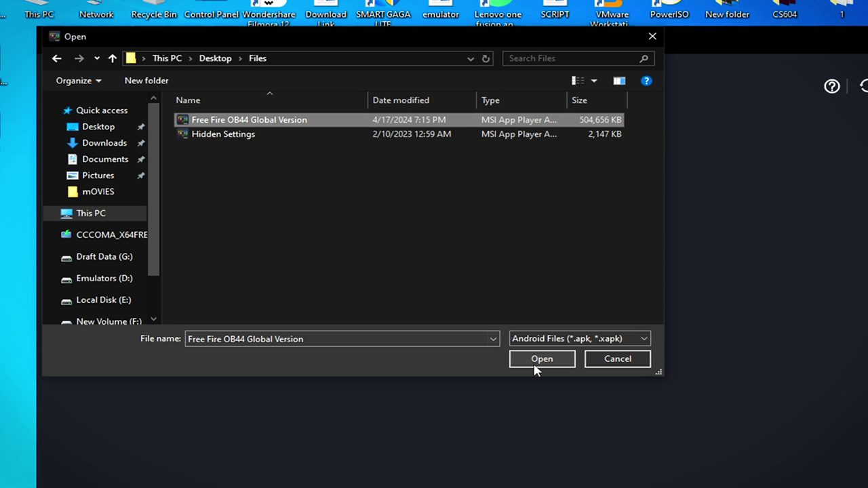Viewport: 868px width, 488px height.
Task: Close the Open dialog
Action: (652, 37)
